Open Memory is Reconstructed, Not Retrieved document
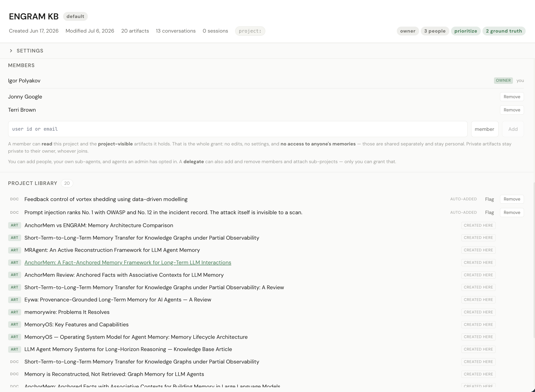Screen dimensions: 535x392 click(x=114, y=374)
